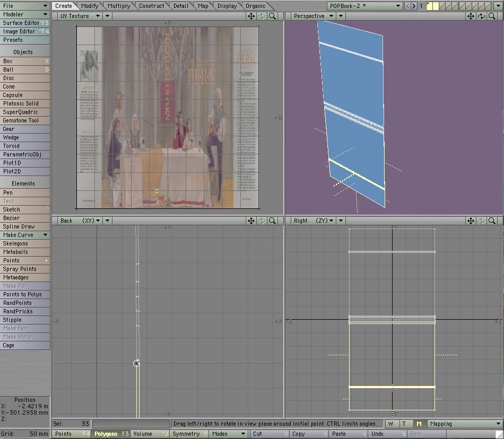Click the rotate icon in the Back (XY) viewport
The image size is (504, 439).
[x=262, y=221]
